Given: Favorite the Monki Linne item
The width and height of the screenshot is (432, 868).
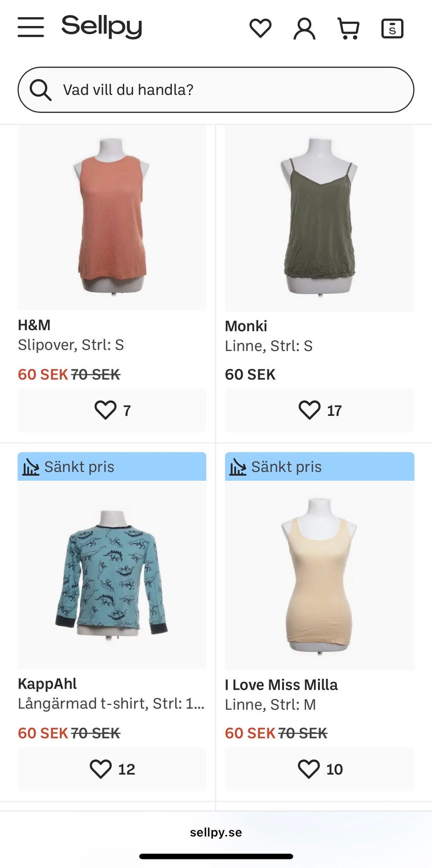Looking at the screenshot, I should tap(319, 410).
